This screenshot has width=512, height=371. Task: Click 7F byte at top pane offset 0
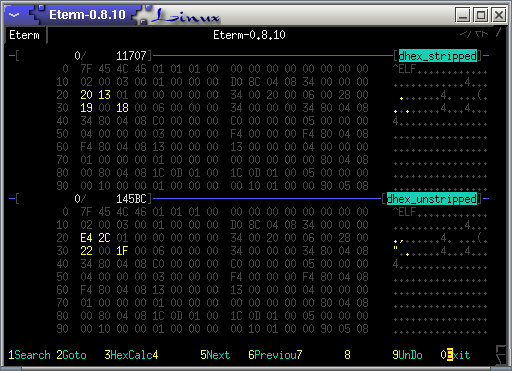(86, 69)
